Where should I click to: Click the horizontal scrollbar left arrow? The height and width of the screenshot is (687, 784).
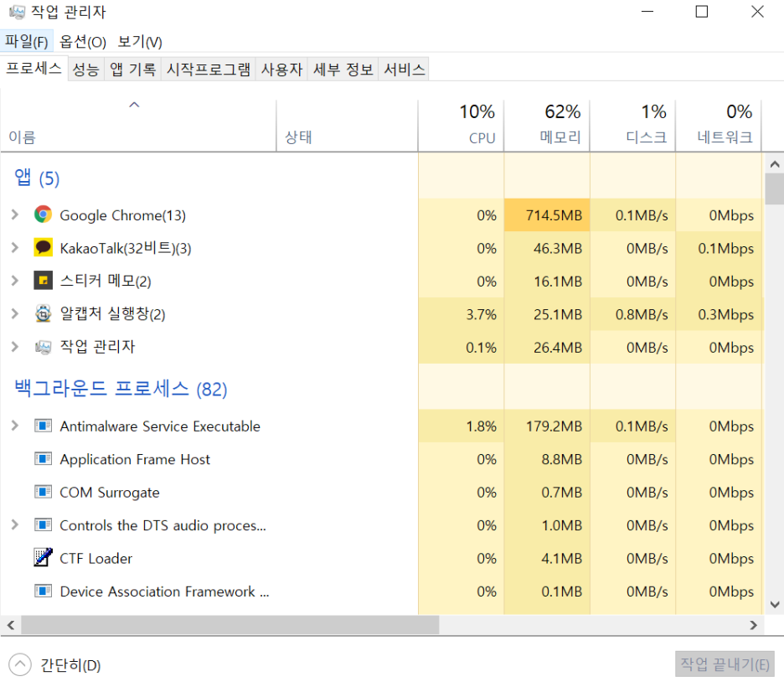(11, 625)
